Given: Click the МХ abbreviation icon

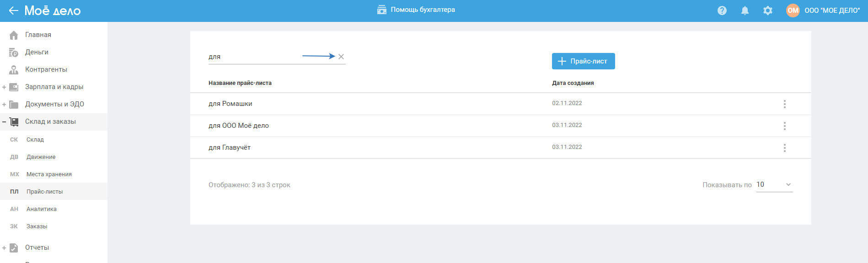Looking at the screenshot, I should tap(15, 174).
